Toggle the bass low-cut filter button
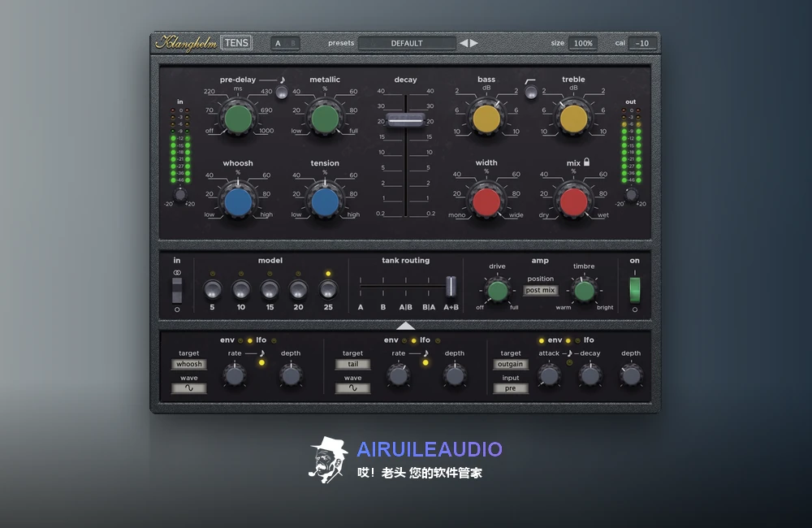Screen dimensions: 812x528 click(x=530, y=93)
